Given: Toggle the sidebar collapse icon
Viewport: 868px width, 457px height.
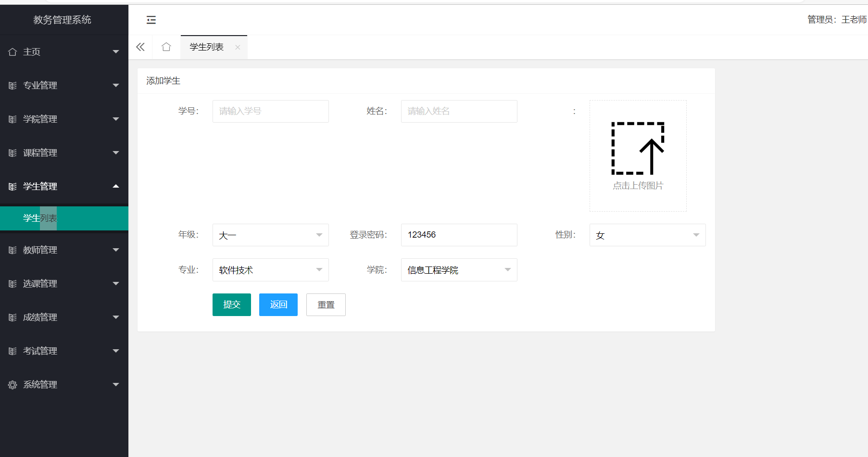Looking at the screenshot, I should click(x=151, y=20).
